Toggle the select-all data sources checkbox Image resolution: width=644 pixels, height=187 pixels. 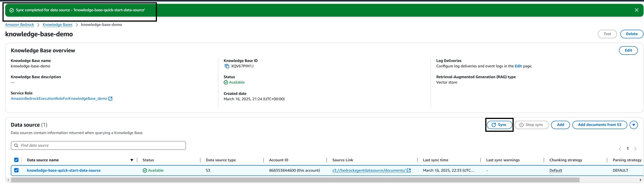click(x=16, y=160)
